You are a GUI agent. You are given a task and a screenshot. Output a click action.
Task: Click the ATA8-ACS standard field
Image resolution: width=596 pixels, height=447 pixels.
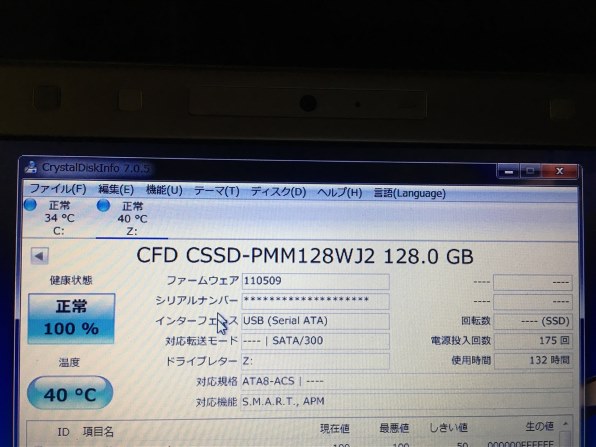(407, 381)
